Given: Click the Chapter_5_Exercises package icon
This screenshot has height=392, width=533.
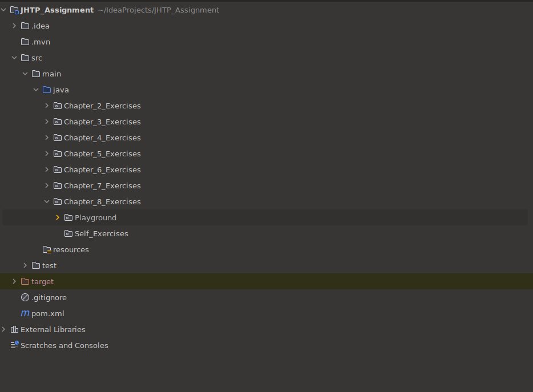Looking at the screenshot, I should click(x=58, y=153).
